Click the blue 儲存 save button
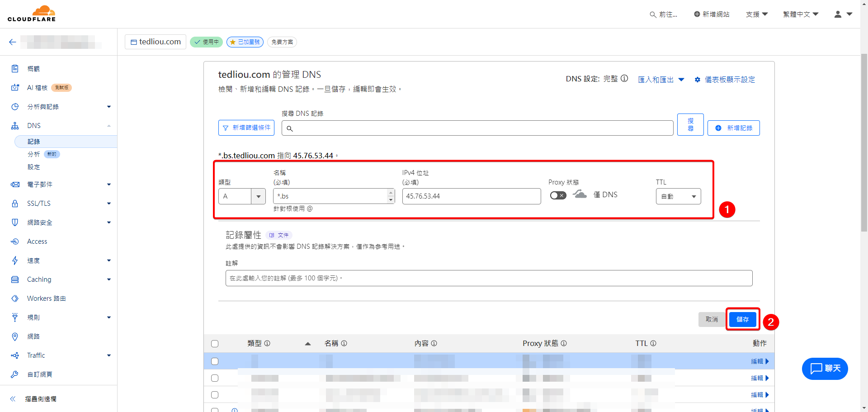 (x=742, y=319)
